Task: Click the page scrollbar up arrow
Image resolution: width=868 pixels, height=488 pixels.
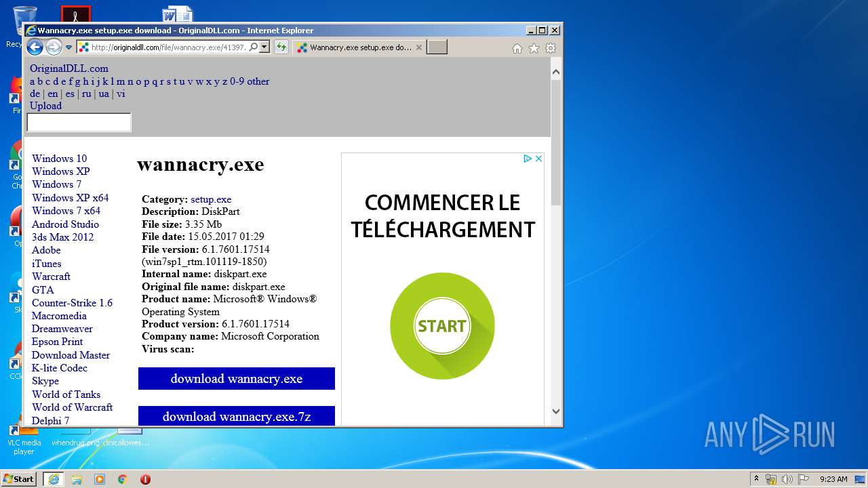Action: point(556,72)
